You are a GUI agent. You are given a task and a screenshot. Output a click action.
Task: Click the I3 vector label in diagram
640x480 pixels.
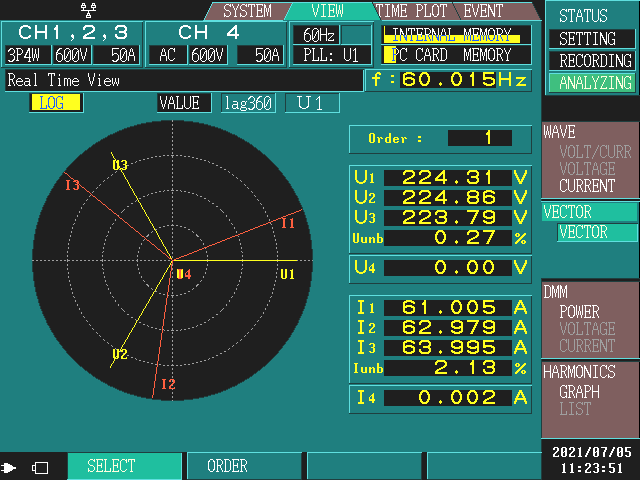(x=73, y=185)
